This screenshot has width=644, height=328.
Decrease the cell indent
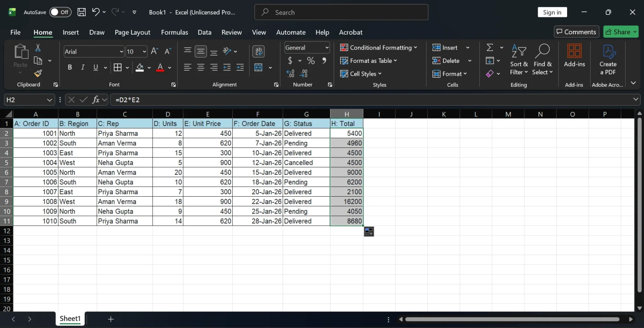227,67
